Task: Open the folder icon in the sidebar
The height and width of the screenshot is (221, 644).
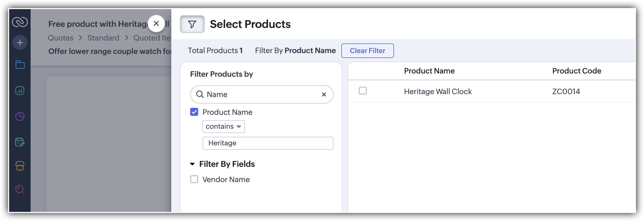Action: coord(20,65)
